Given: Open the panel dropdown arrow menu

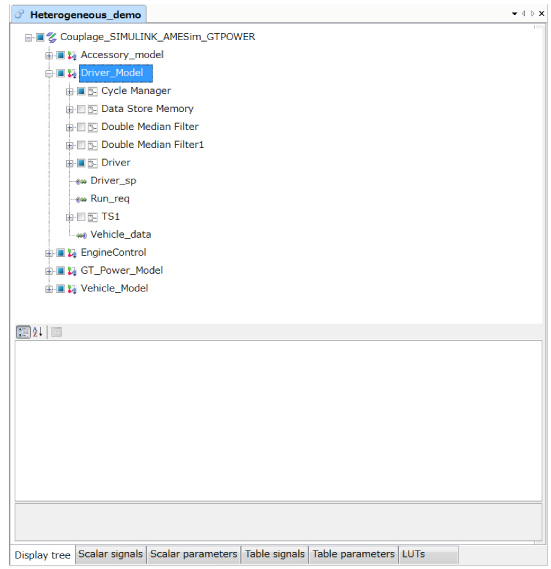Looking at the screenshot, I should (514, 14).
